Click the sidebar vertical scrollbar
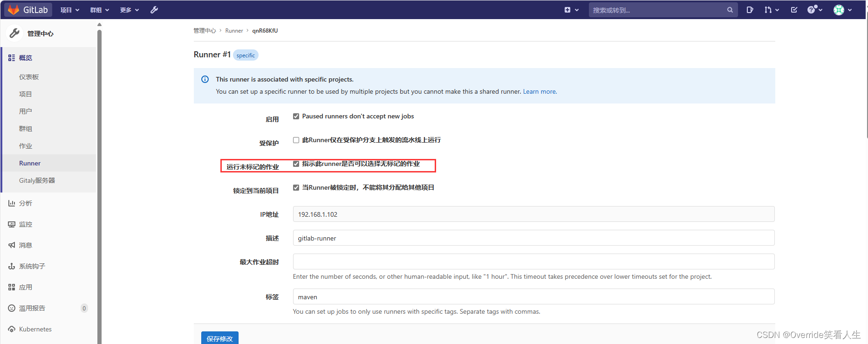The width and height of the screenshot is (868, 344). point(99,186)
